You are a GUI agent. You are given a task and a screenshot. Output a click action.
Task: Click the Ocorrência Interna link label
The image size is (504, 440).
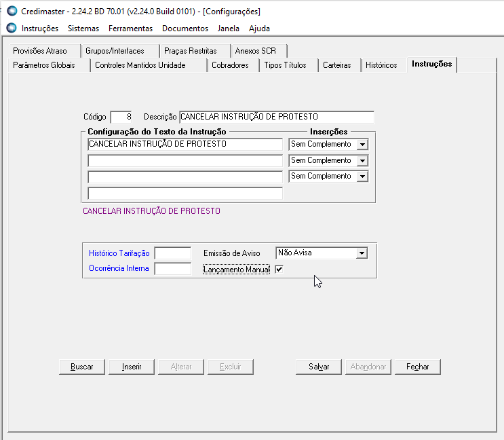119,268
